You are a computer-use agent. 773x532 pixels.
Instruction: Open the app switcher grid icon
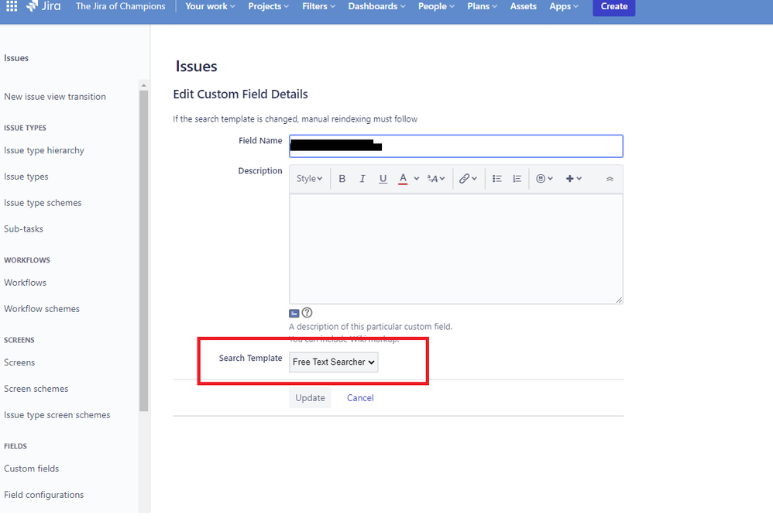12,6
